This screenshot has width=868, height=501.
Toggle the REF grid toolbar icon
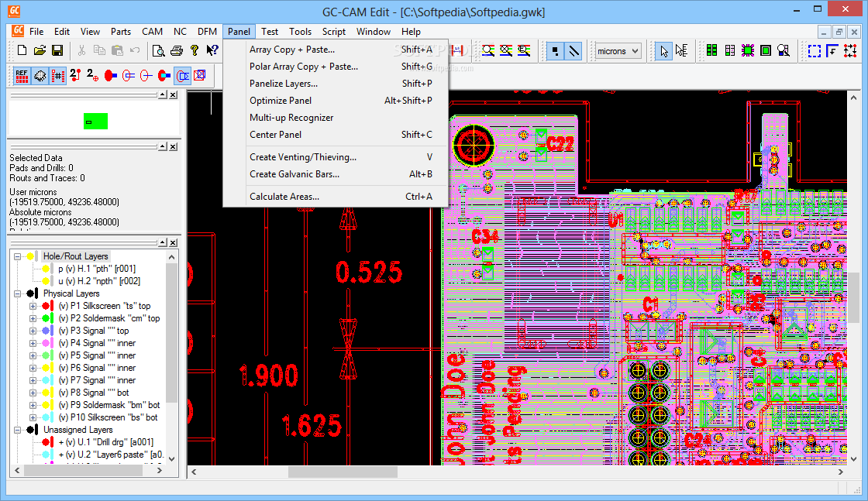[x=22, y=76]
